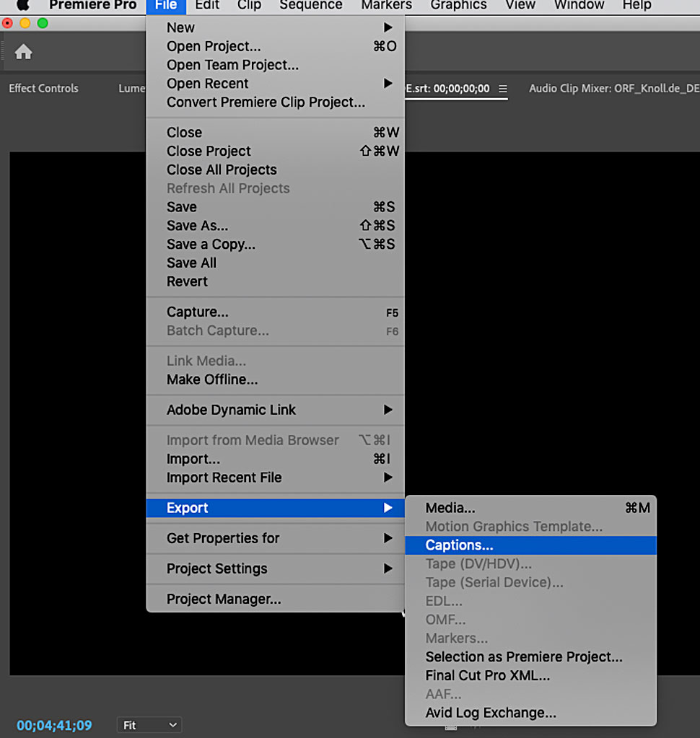Screen dimensions: 700x738
Task: Select Save in the File menu
Action: tap(276, 207)
